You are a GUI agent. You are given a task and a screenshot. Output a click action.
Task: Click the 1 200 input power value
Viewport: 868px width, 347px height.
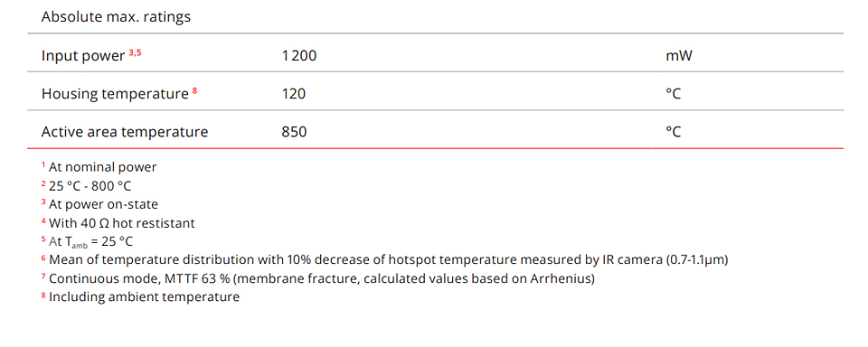[299, 55]
